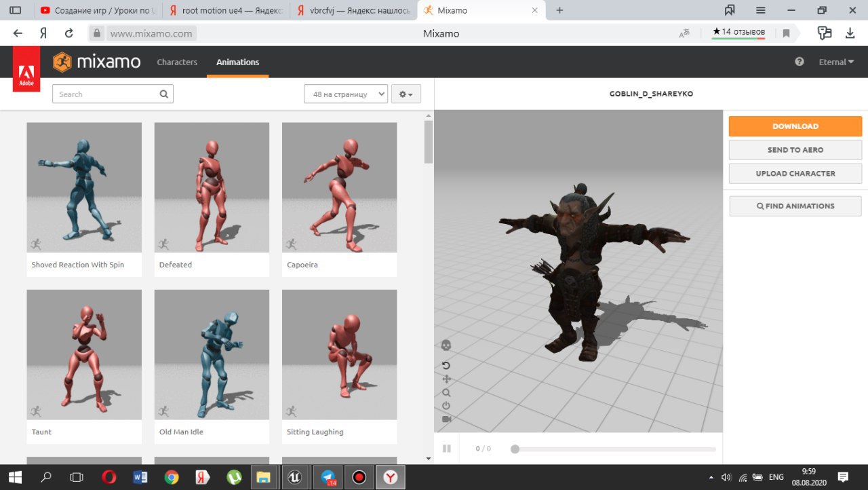This screenshot has height=490, width=868.
Task: Click the camera video icon in viewport
Action: [x=446, y=419]
